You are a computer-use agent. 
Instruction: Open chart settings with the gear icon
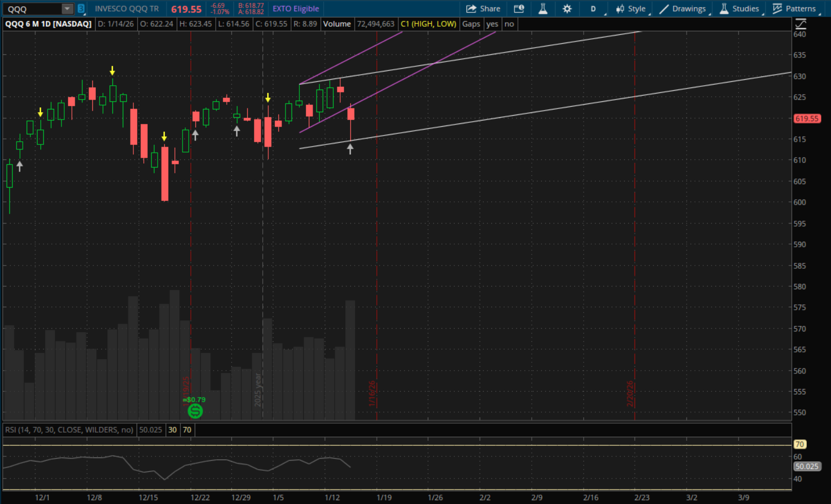tap(567, 9)
